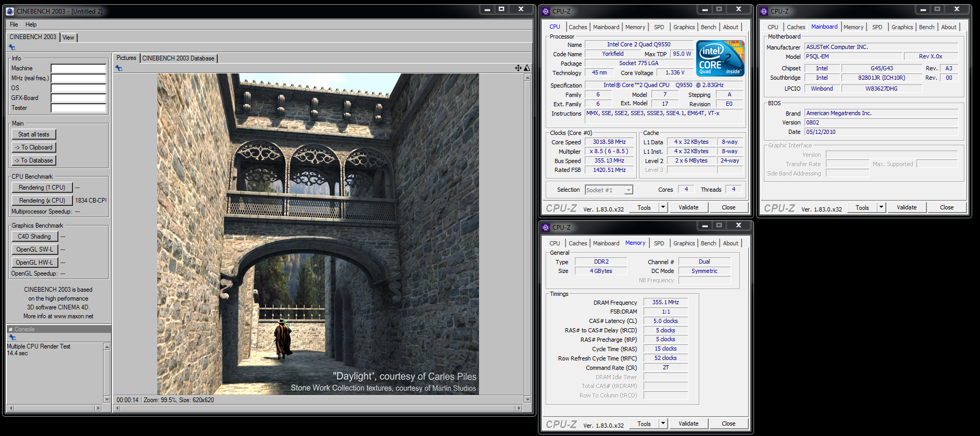Image resolution: width=980 pixels, height=436 pixels.
Task: Open the Help menu in CINEBENCH
Action: click(31, 24)
